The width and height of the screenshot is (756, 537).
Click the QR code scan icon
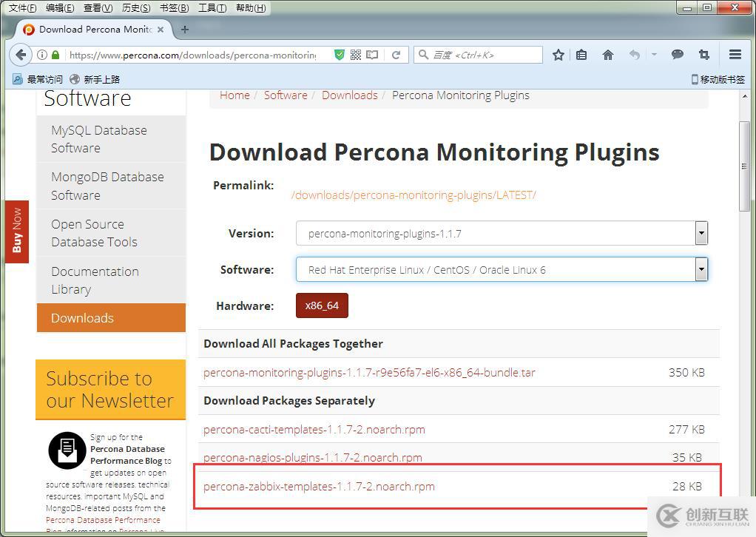[355, 54]
